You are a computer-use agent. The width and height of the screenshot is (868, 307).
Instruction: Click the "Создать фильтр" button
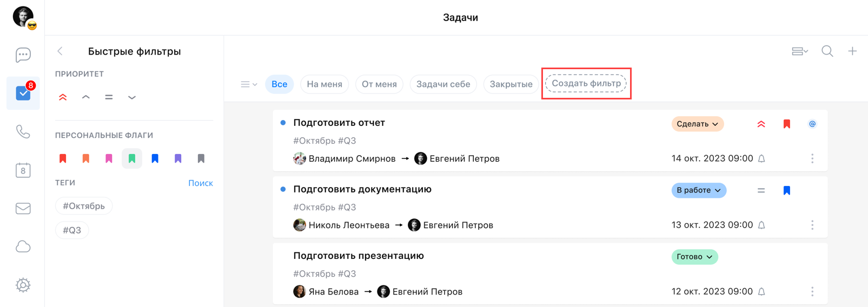pyautogui.click(x=586, y=83)
